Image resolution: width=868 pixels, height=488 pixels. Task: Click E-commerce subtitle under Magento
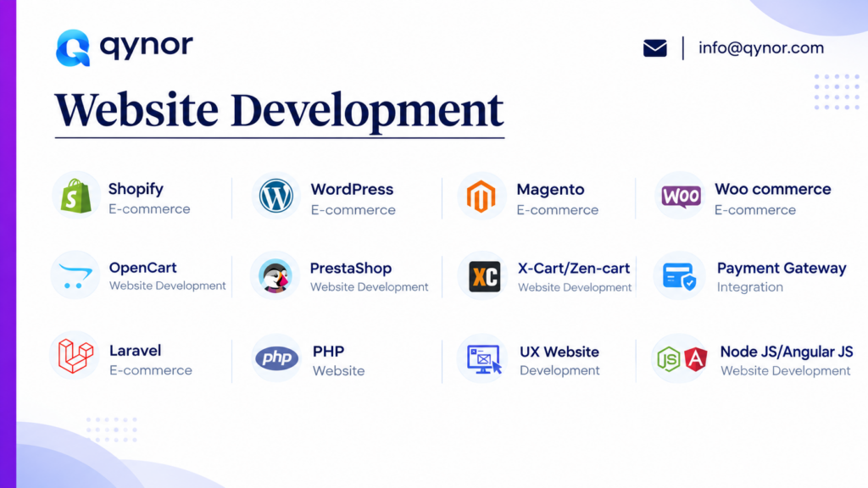pyautogui.click(x=558, y=210)
